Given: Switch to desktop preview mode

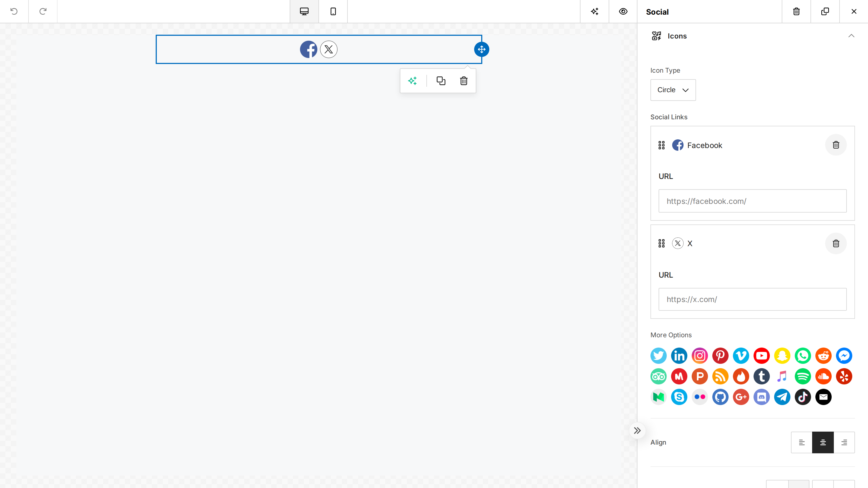Looking at the screenshot, I should 304,11.
